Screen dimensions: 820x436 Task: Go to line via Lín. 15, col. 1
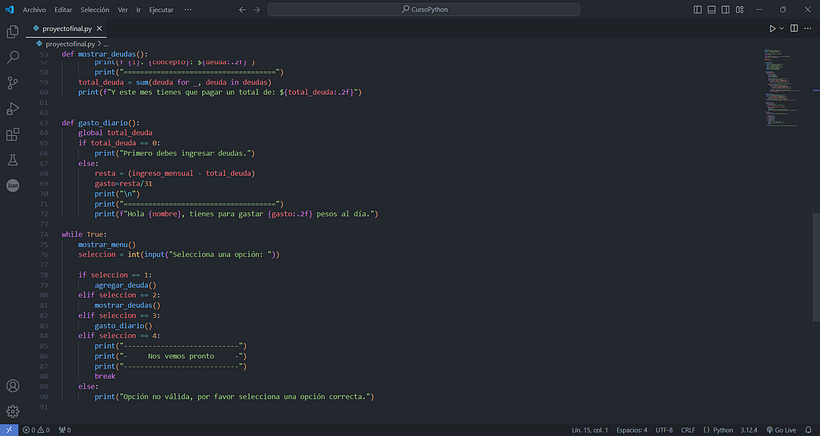589,430
